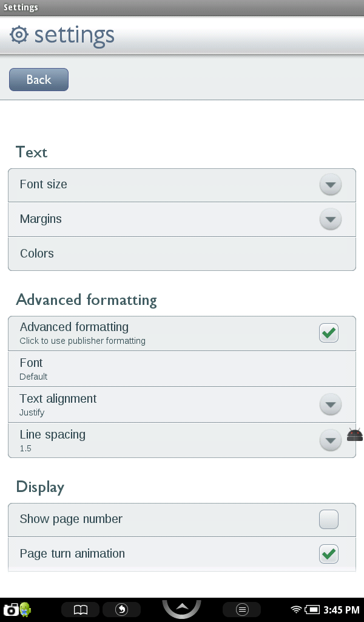Open the Colors setting row
This screenshot has width=364, height=622.
[181, 253]
